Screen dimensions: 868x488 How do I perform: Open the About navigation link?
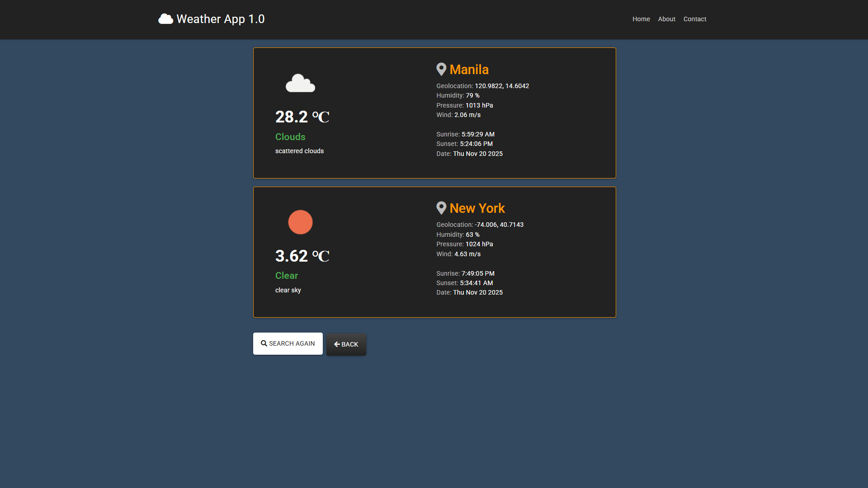[x=666, y=19]
